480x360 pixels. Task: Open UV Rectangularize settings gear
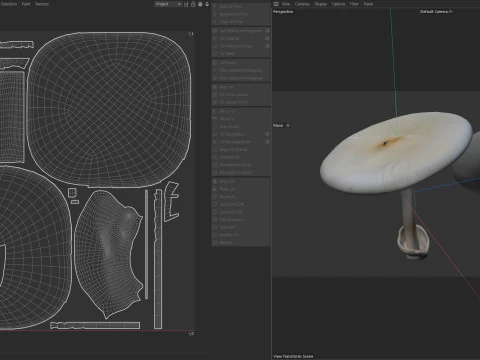[267, 142]
